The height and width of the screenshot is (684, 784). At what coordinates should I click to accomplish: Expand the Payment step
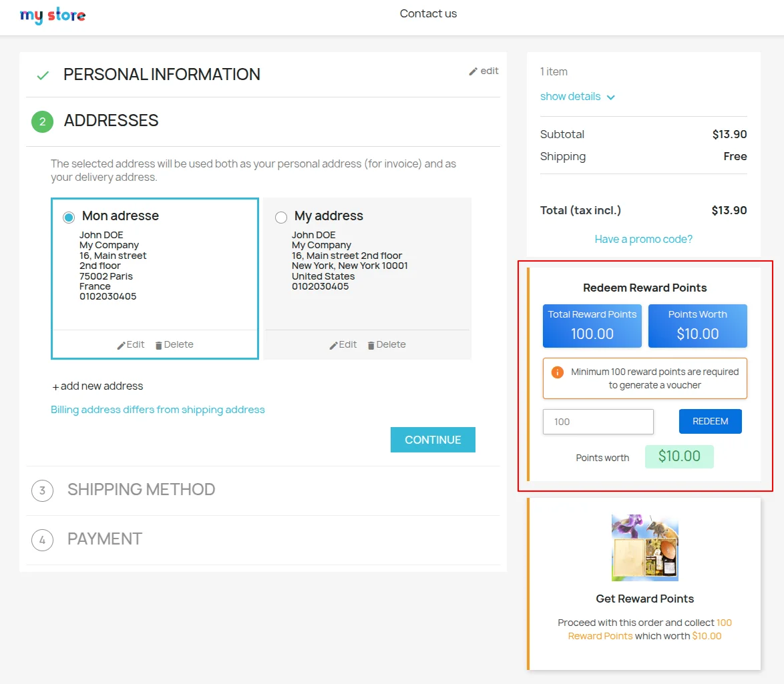click(x=104, y=539)
